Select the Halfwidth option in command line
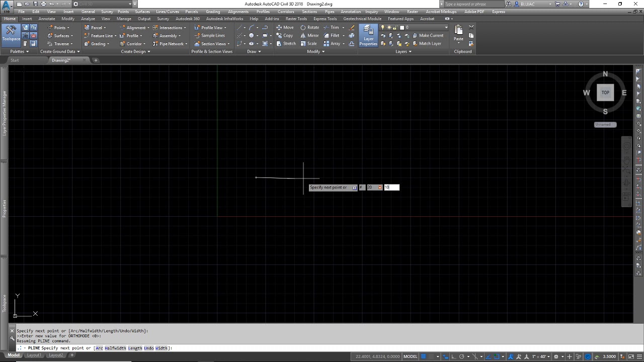The width and height of the screenshot is (644, 362). [x=115, y=348]
